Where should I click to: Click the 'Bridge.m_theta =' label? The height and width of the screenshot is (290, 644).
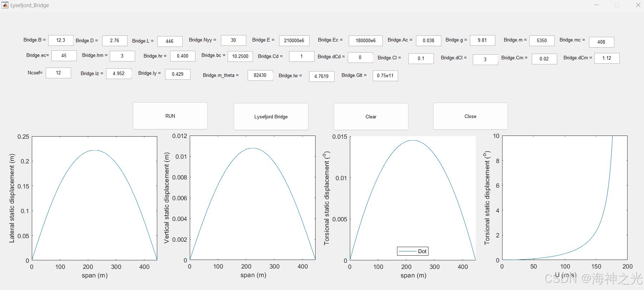pos(221,75)
